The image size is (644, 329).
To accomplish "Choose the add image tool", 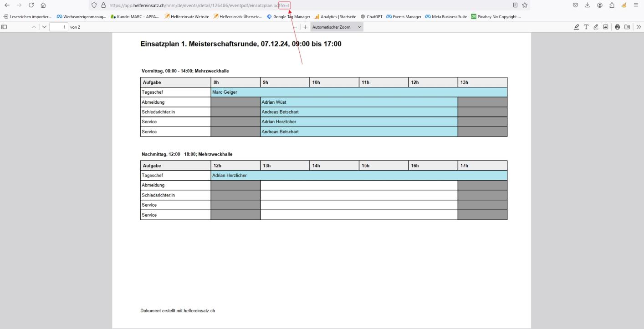I will coord(605,27).
